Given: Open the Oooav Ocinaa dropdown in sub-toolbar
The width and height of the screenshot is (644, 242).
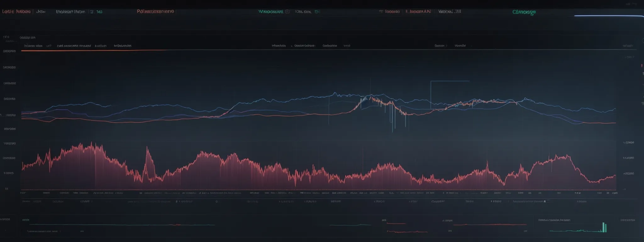Looking at the screenshot, I should [304, 46].
